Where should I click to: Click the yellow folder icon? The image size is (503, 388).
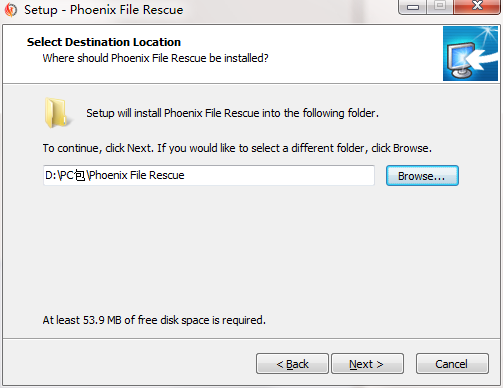click(x=57, y=113)
